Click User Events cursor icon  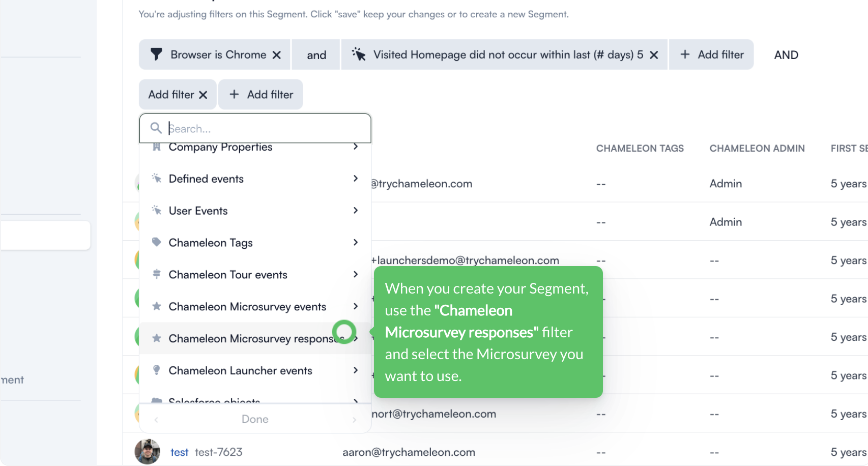point(157,210)
